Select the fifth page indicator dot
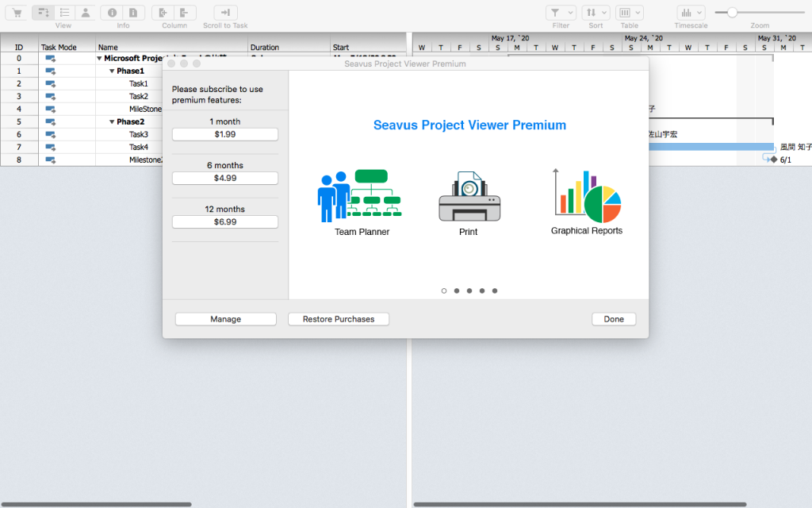 495,291
